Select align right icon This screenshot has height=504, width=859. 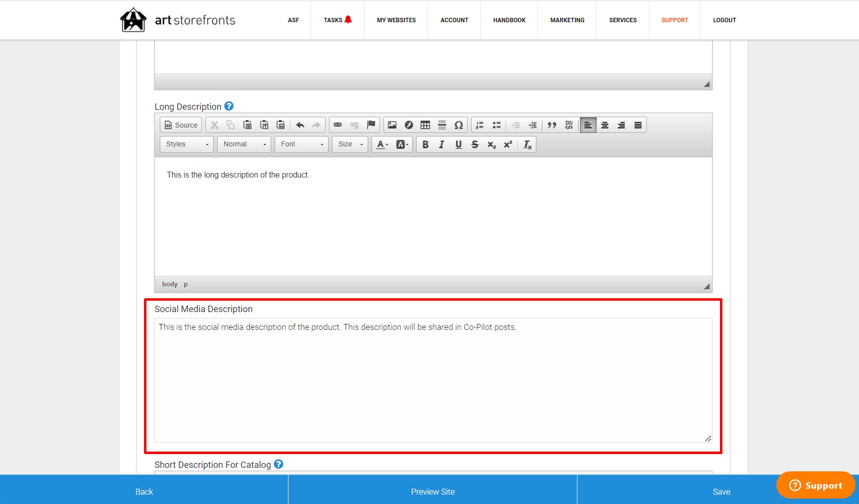[621, 125]
